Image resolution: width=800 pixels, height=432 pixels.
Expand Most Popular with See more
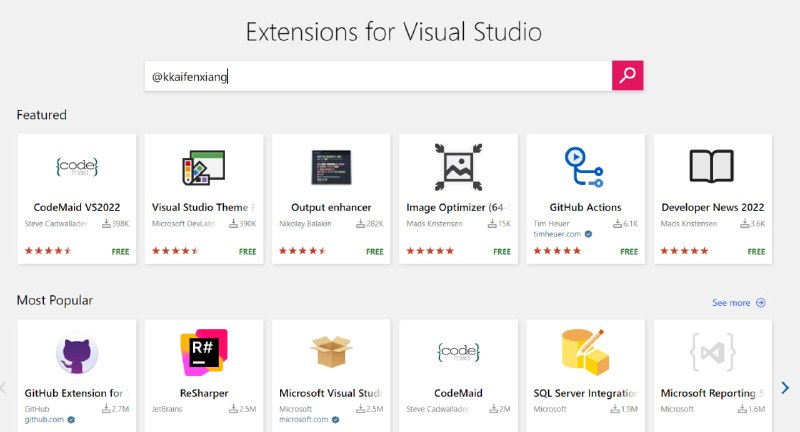pyautogui.click(x=738, y=302)
